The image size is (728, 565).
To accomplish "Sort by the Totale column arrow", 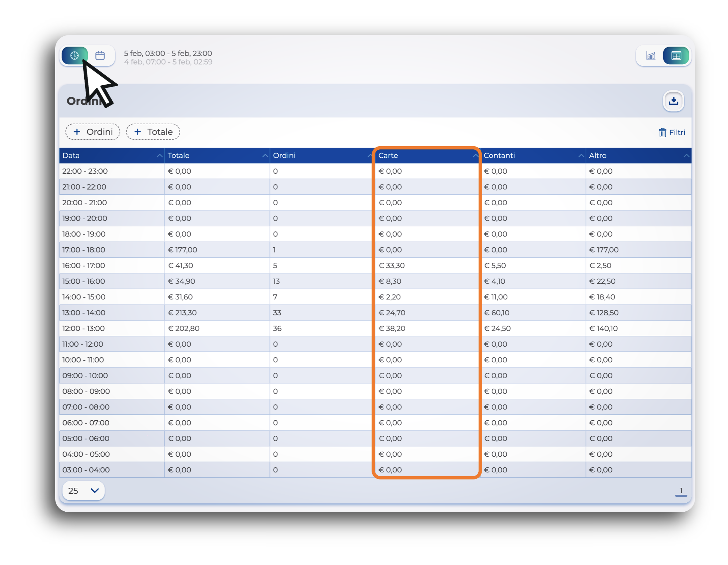I will pyautogui.click(x=265, y=156).
